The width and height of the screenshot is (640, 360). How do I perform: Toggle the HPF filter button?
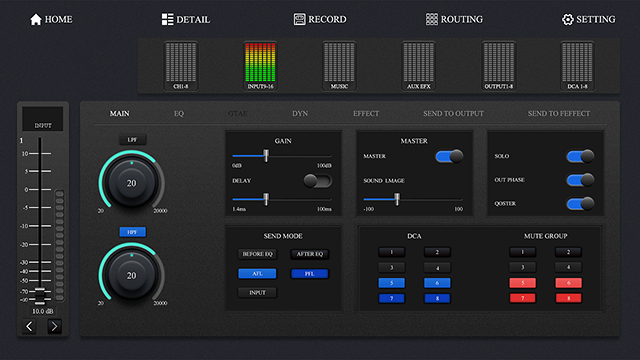tap(132, 232)
